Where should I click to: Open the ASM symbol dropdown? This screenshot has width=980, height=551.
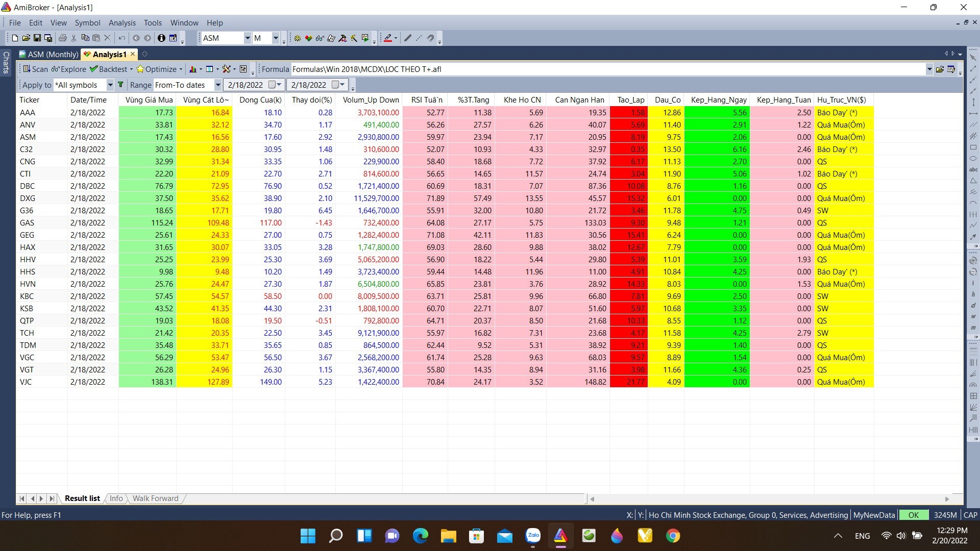pyautogui.click(x=248, y=38)
